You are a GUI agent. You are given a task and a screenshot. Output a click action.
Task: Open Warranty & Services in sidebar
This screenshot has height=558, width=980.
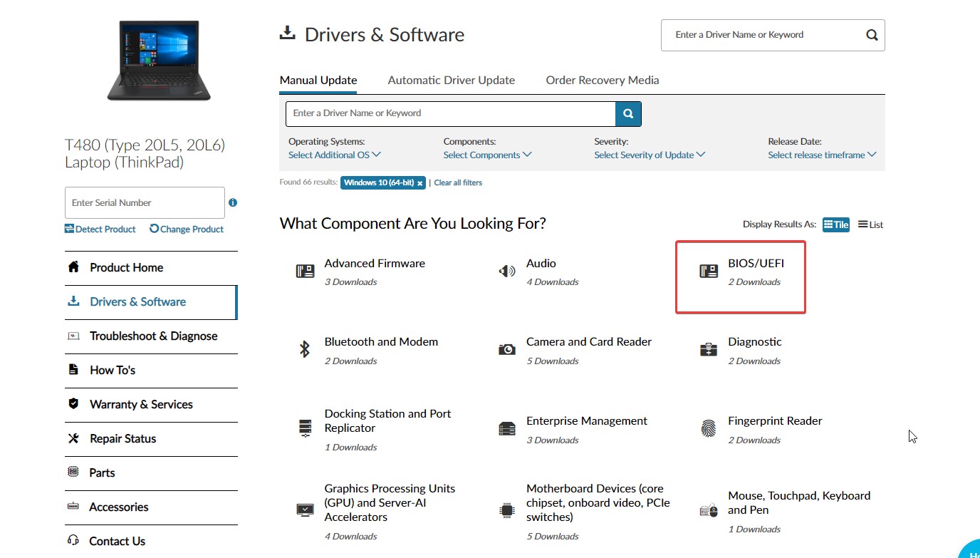[141, 405]
